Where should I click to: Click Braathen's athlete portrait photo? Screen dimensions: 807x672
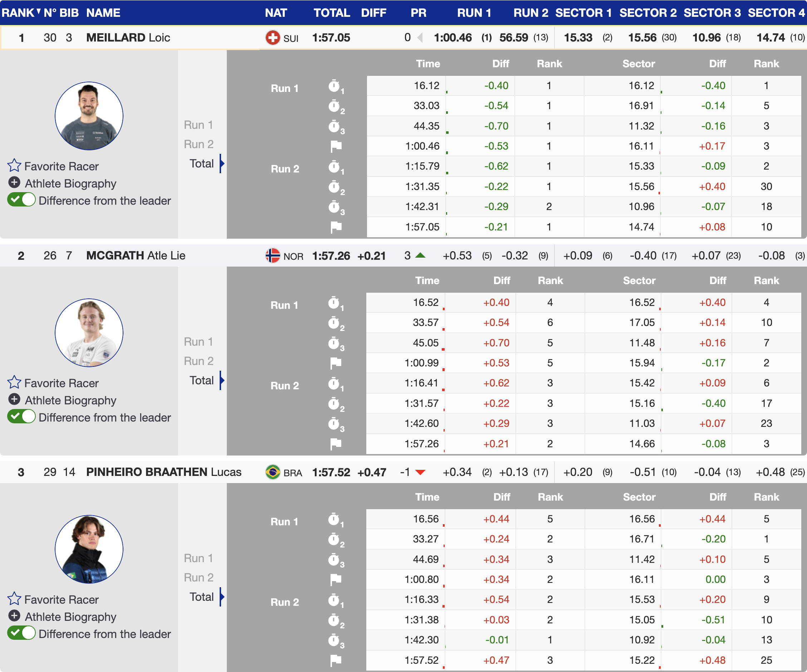[x=89, y=549]
